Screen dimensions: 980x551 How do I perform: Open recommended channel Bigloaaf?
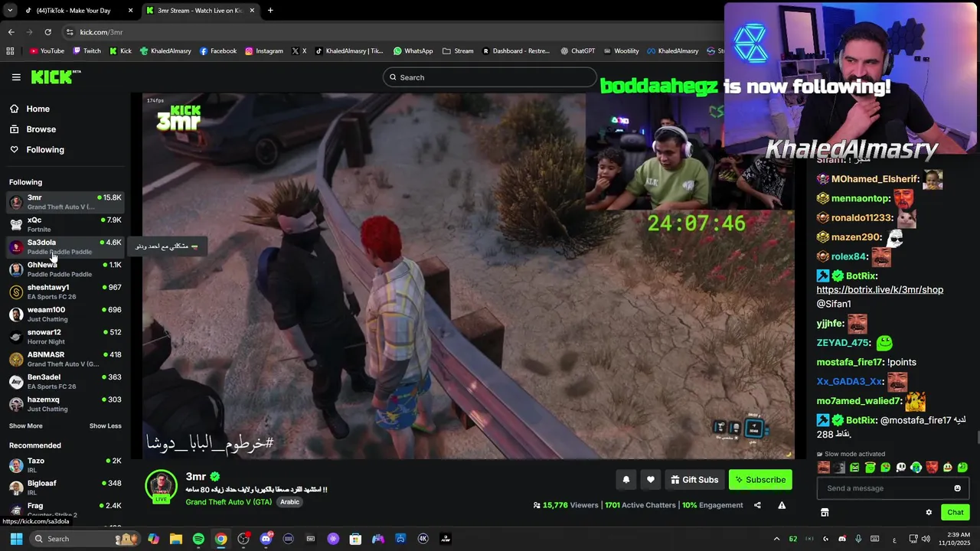(x=65, y=487)
